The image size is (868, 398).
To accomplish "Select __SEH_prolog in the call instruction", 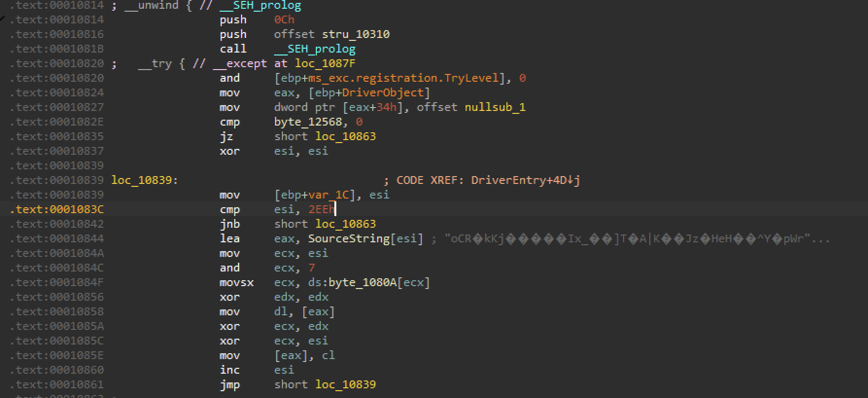I will [x=314, y=49].
